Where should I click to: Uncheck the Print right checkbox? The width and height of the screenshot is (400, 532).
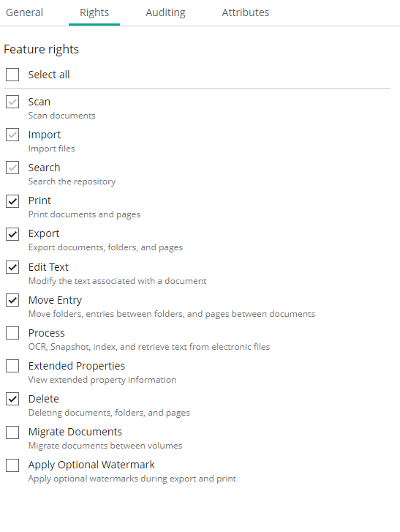point(12,201)
